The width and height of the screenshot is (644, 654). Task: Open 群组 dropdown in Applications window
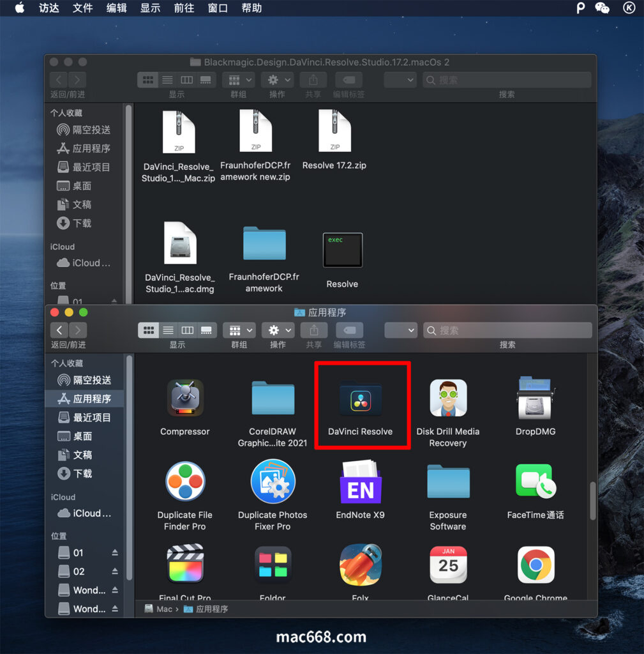[x=239, y=330]
